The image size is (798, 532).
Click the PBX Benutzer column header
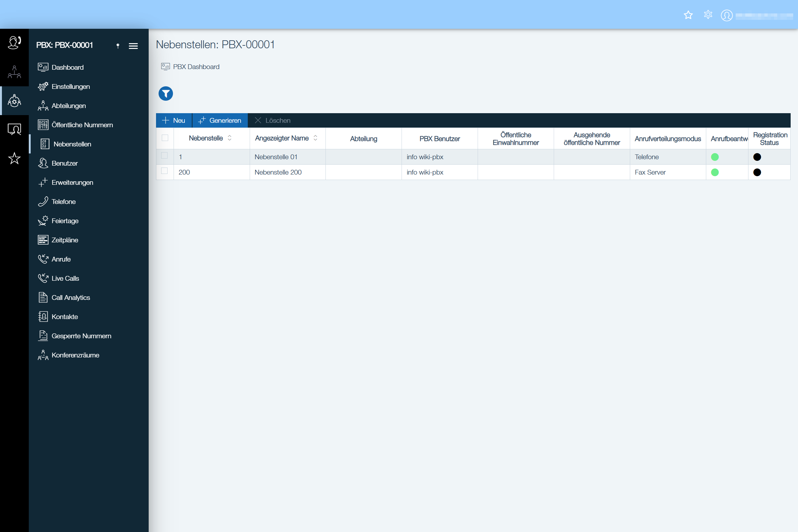pyautogui.click(x=440, y=138)
